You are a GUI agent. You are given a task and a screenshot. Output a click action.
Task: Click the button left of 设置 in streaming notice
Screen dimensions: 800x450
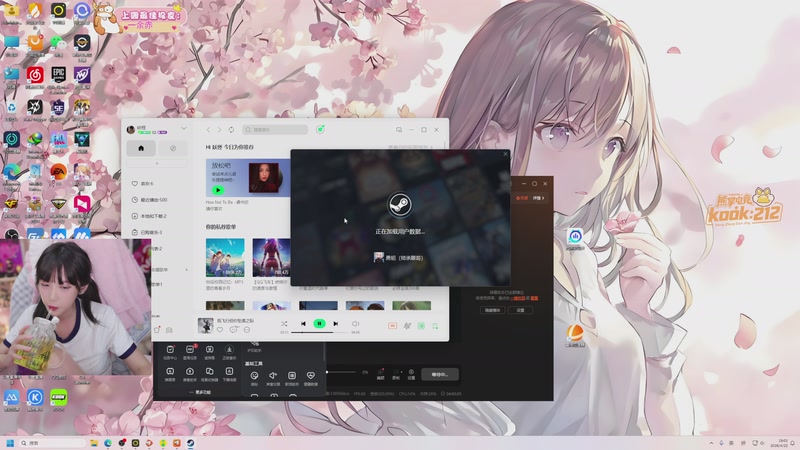(492, 310)
